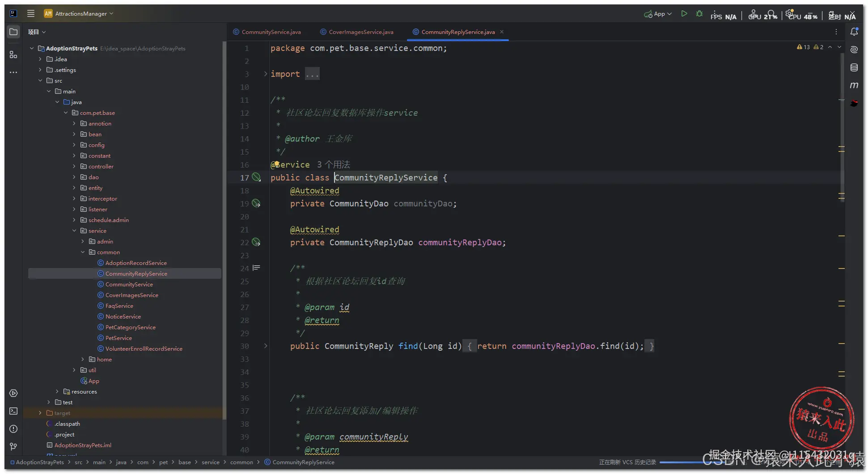The height and width of the screenshot is (474, 868).
Task: Click the CommunityReplyService breadcrumb
Action: click(x=300, y=462)
